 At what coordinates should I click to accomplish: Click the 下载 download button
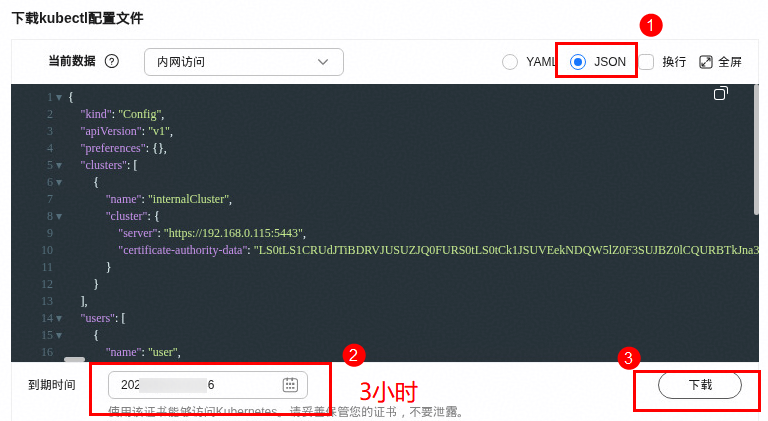pyautogui.click(x=699, y=385)
